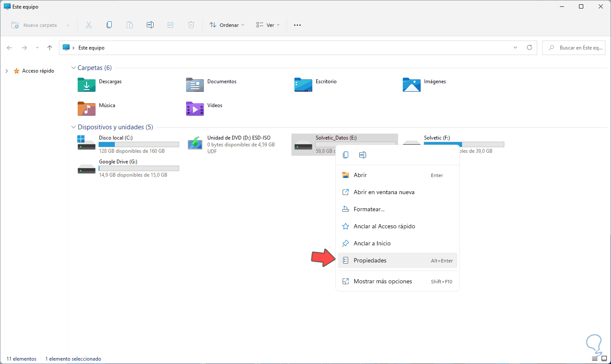
Task: Go up one level with up arrow
Action: click(x=50, y=48)
